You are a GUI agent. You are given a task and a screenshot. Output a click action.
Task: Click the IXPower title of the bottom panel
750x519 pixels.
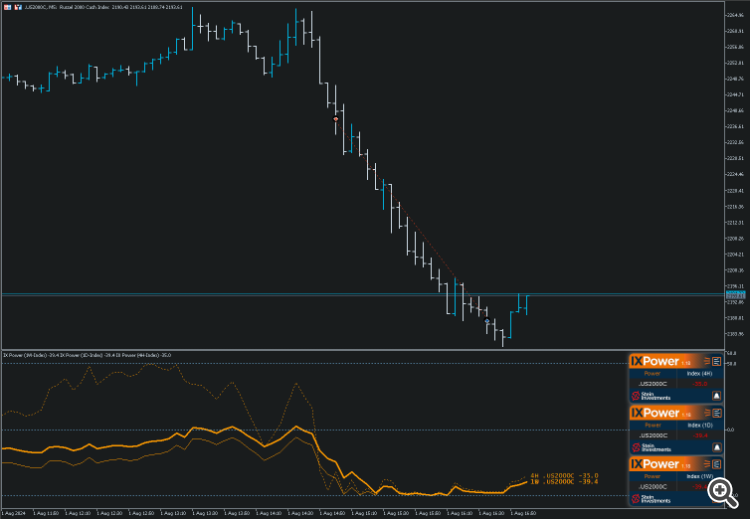(x=655, y=464)
